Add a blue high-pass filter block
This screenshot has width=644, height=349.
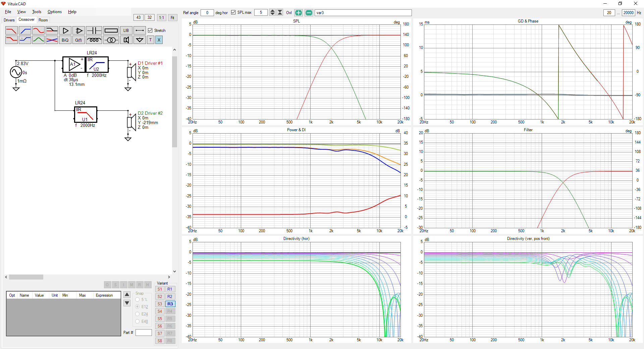pos(25,31)
